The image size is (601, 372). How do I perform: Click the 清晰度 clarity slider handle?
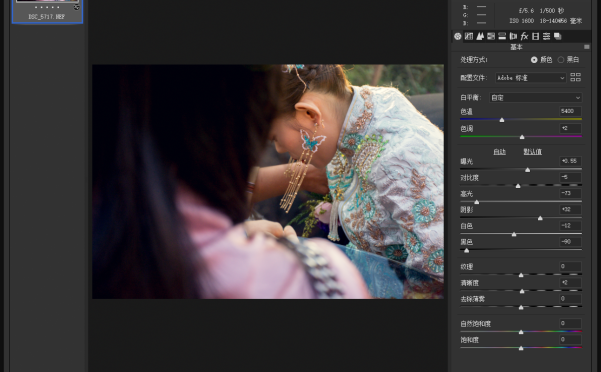click(522, 291)
